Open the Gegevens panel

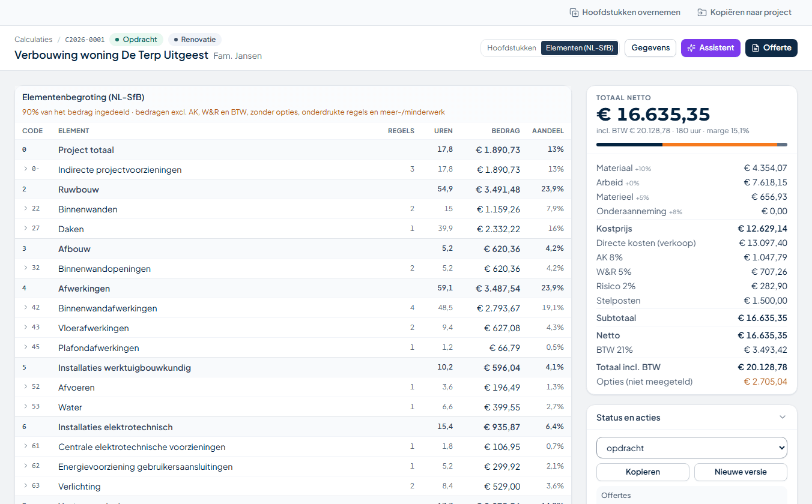point(650,48)
